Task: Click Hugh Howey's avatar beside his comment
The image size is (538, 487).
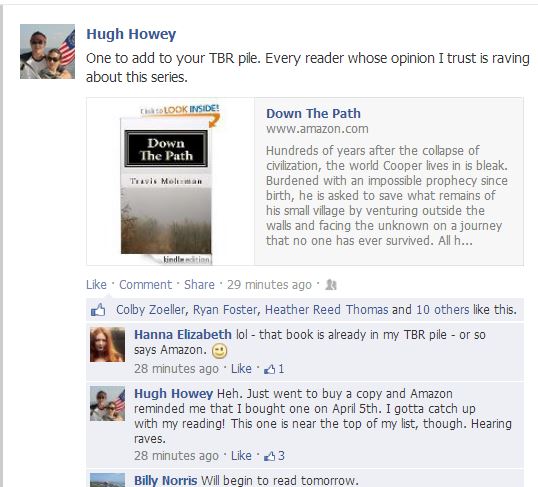Action: pyautogui.click(x=107, y=404)
